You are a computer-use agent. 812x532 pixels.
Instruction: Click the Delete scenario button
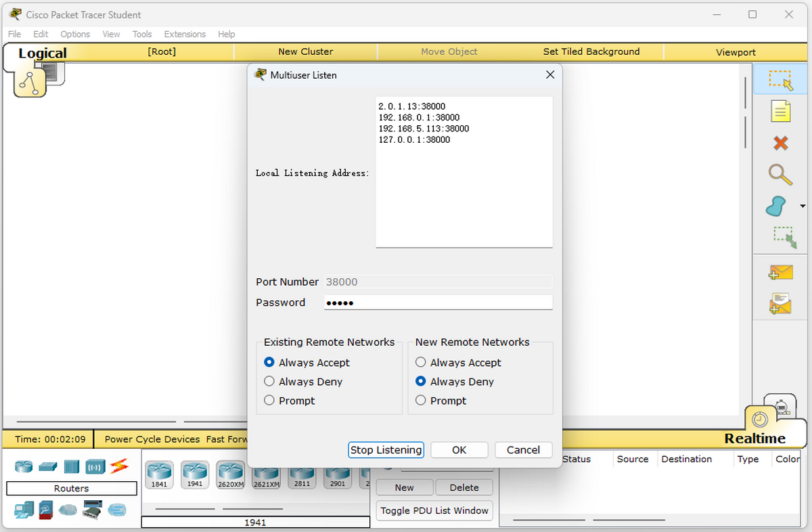464,487
